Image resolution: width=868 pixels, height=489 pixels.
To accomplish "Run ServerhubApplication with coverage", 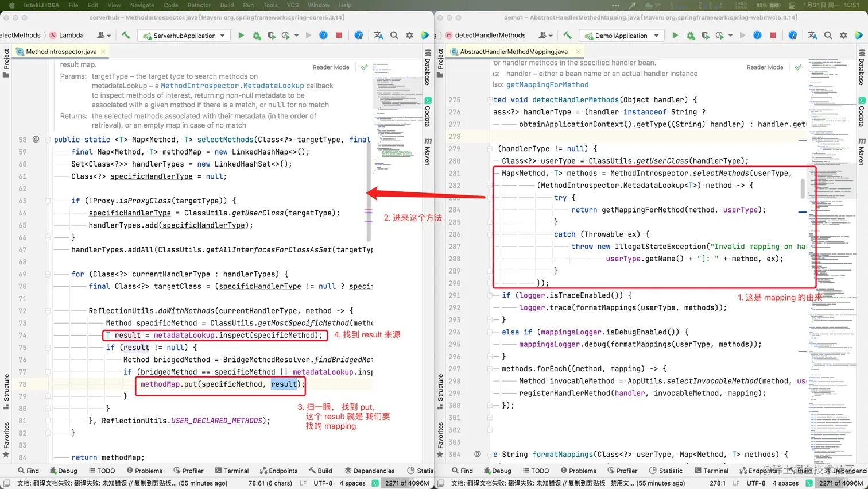I will click(272, 36).
